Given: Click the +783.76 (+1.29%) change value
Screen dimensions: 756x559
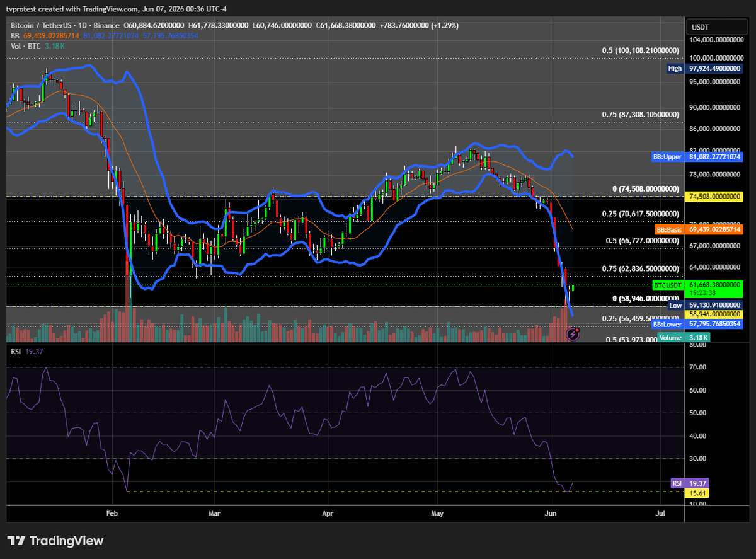Looking at the screenshot, I should tap(418, 26).
